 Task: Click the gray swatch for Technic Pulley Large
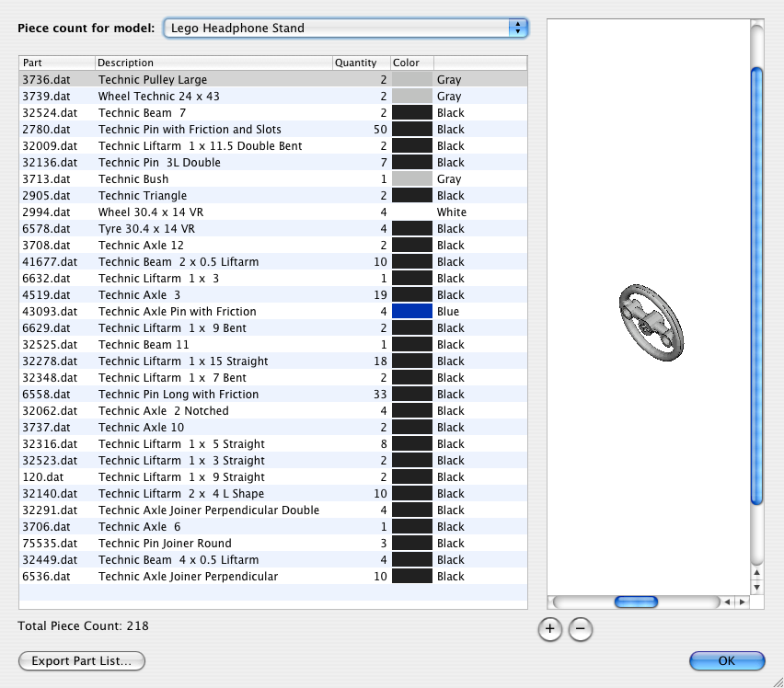(412, 79)
